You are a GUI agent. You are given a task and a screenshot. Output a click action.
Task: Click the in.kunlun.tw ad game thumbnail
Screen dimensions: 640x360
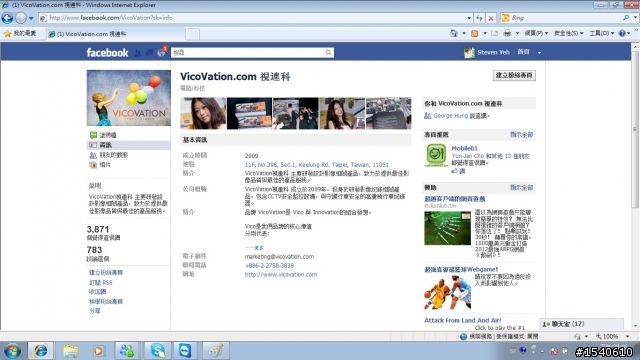pos(447,228)
